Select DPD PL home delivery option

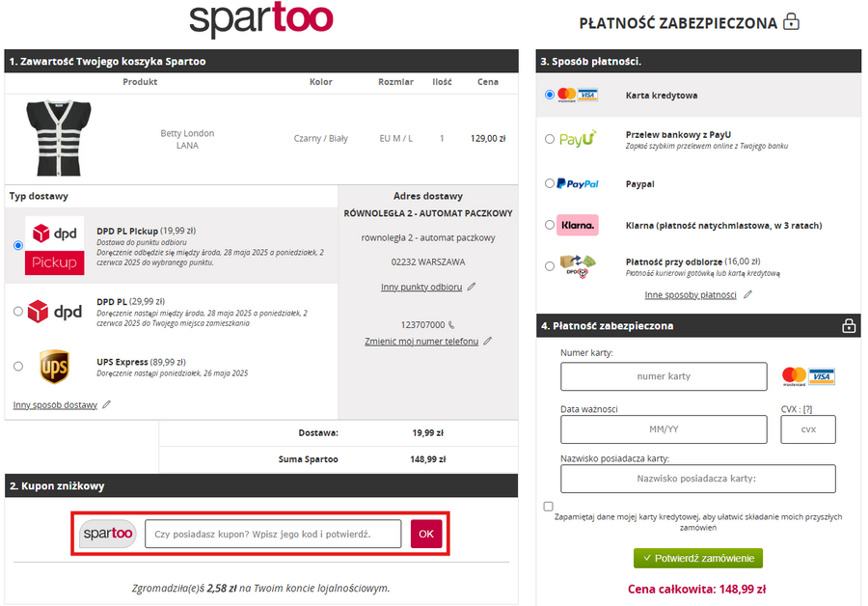click(18, 312)
